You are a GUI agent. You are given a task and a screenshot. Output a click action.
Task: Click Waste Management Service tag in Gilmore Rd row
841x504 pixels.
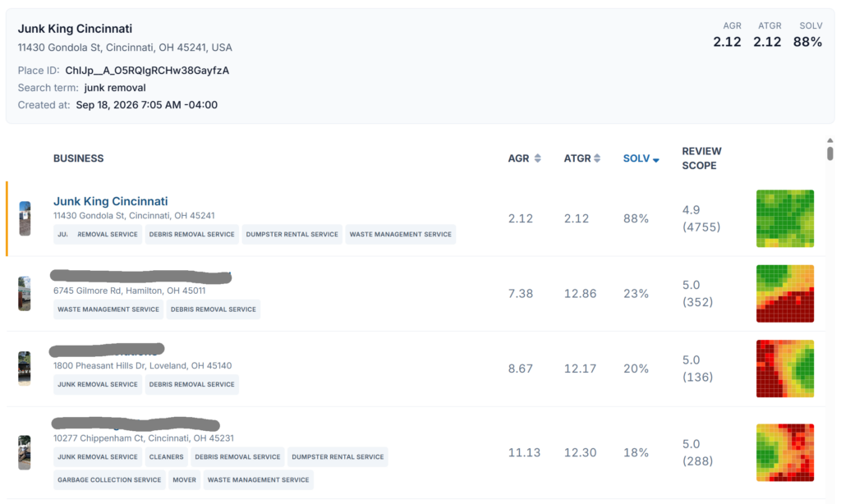click(x=108, y=309)
